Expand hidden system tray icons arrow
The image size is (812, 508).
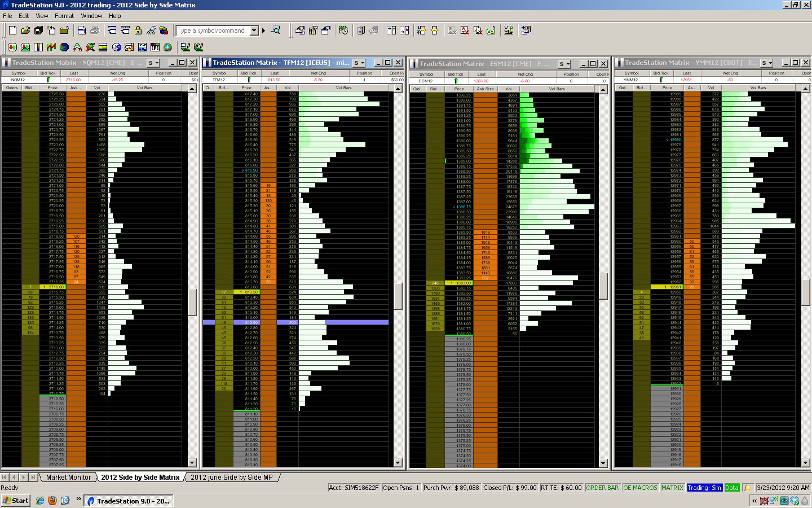754,501
